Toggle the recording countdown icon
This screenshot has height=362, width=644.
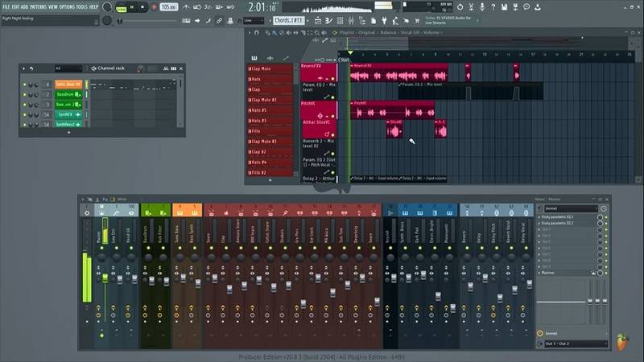coord(208,7)
